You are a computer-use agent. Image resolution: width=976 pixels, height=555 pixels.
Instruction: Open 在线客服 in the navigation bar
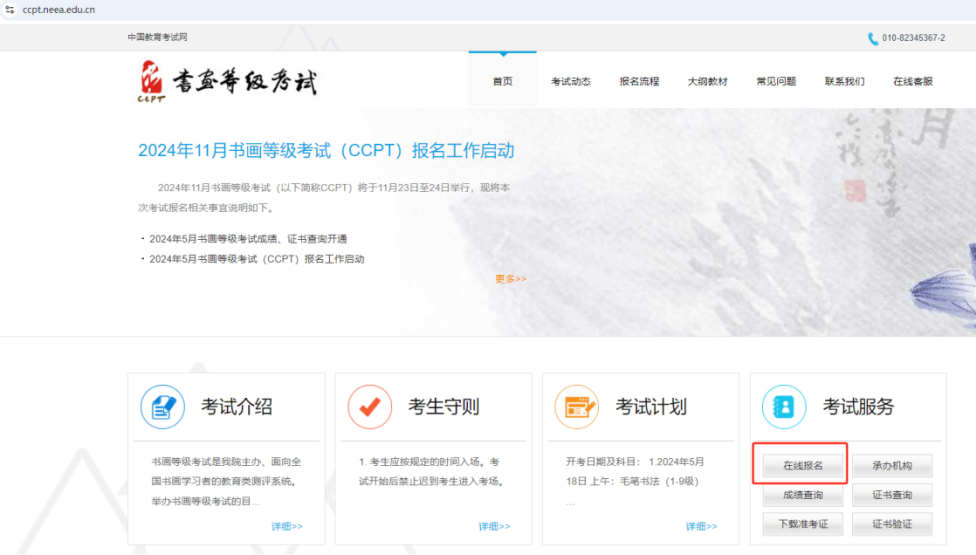[x=912, y=81]
